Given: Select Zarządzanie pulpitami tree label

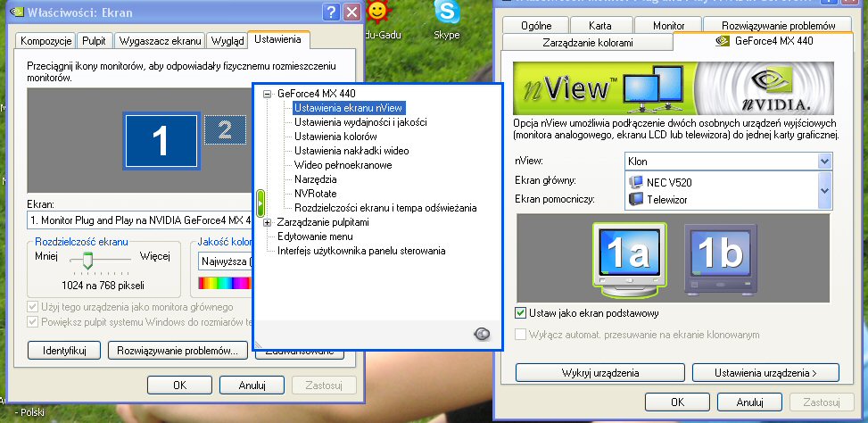Looking at the screenshot, I should [323, 222].
